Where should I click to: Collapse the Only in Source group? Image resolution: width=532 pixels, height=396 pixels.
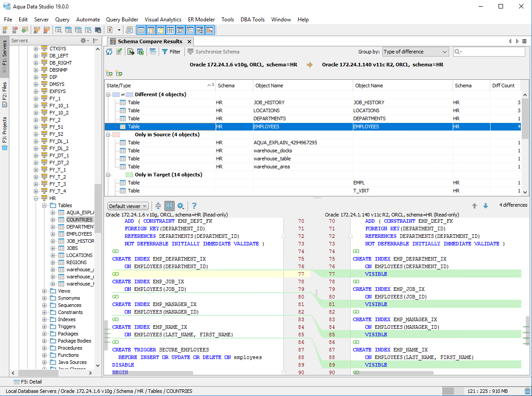coord(108,135)
